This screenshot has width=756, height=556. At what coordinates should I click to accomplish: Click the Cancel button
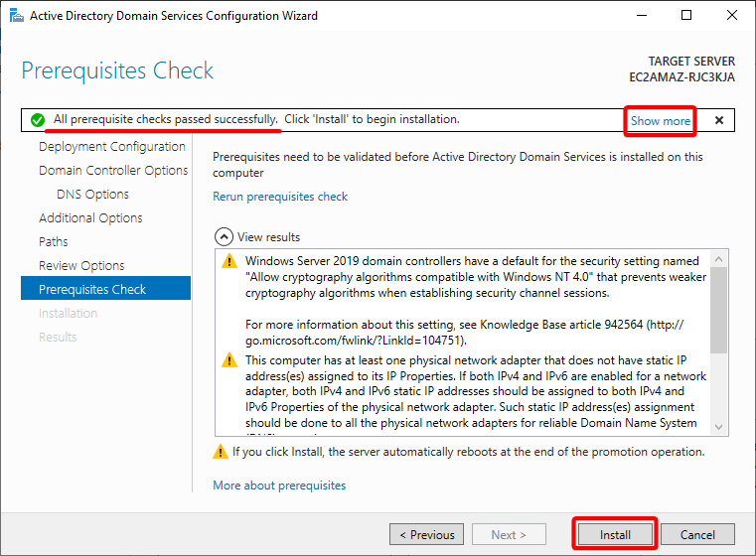click(x=697, y=534)
